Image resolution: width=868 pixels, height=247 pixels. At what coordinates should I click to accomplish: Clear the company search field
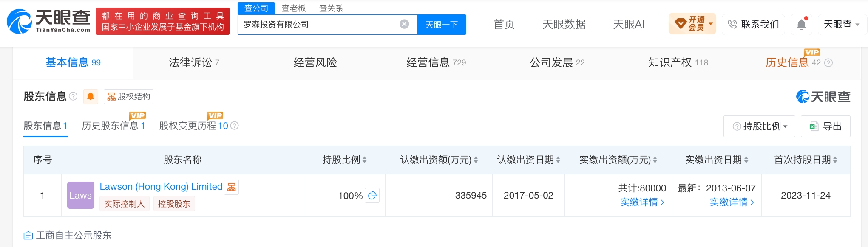tap(404, 24)
